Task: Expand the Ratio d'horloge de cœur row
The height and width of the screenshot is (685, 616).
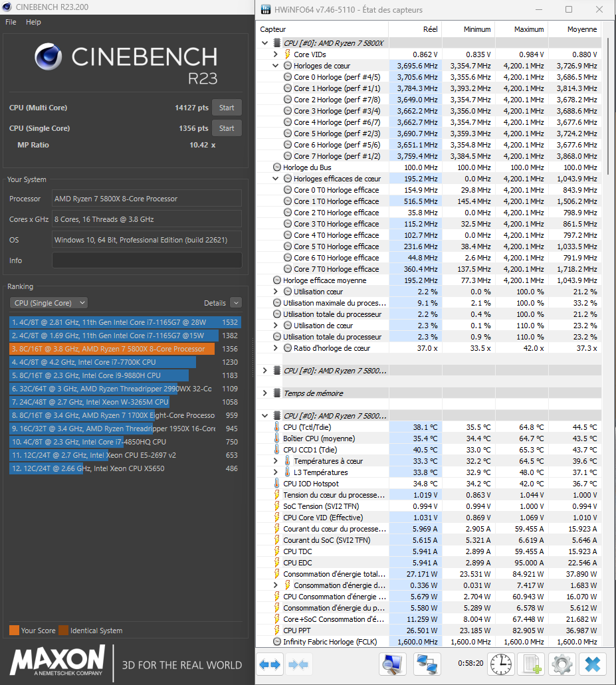Action: (275, 348)
